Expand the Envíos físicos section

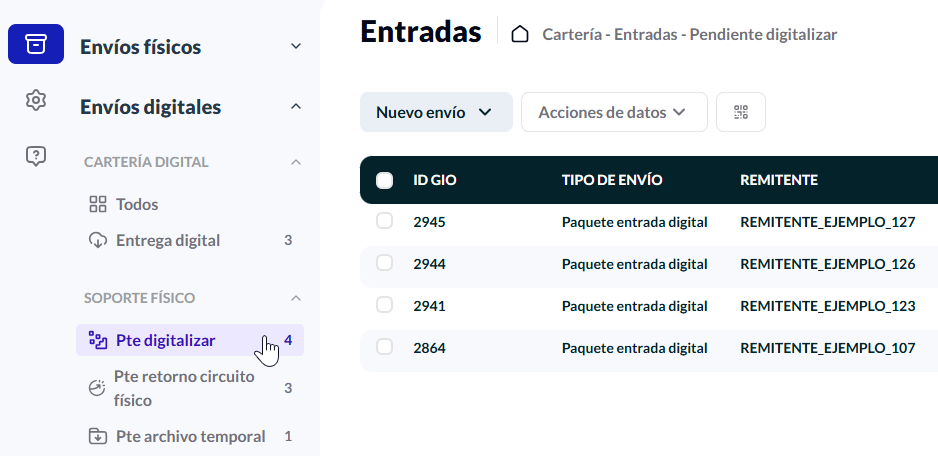click(296, 46)
